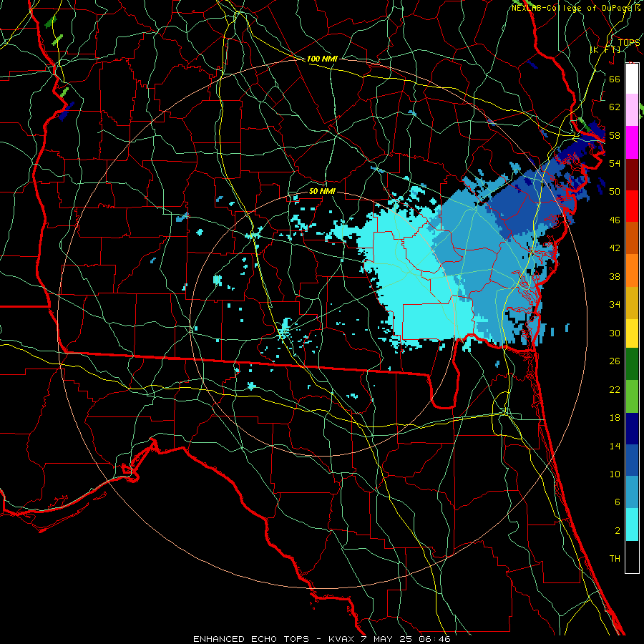Click the magenta legend color swatch
The width and height of the screenshot is (644, 644).
point(632,142)
